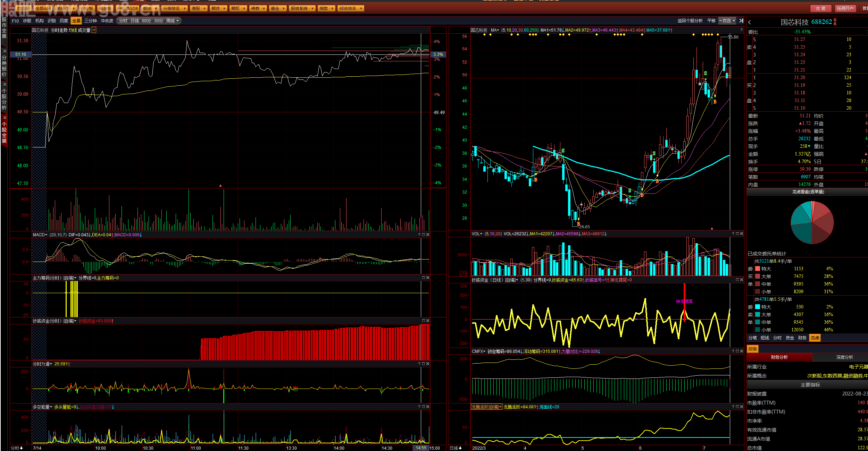The image size is (868, 451).
Task: Close the 抄底资金(日线) panel
Action: 742,280
